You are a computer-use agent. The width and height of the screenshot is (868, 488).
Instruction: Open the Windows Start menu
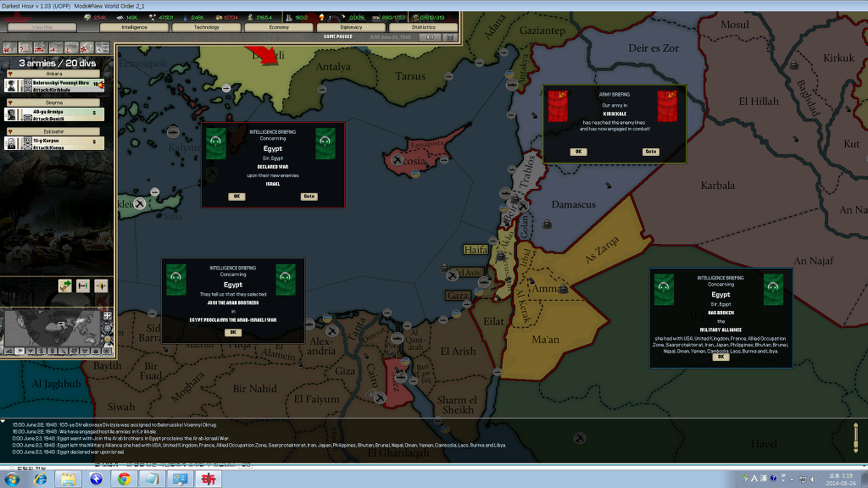pyautogui.click(x=12, y=480)
